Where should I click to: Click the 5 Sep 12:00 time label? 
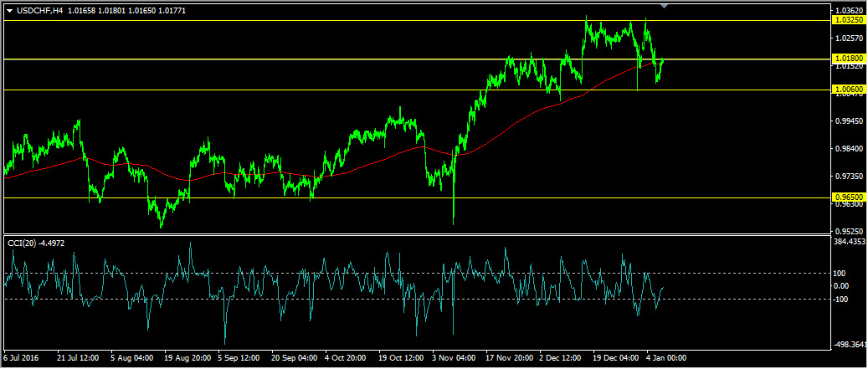(238, 358)
